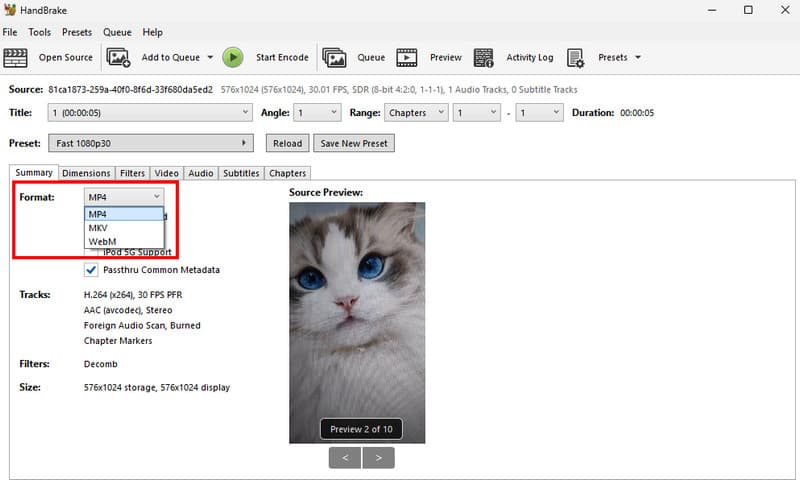
Task: Go to next source preview image
Action: pos(379,458)
